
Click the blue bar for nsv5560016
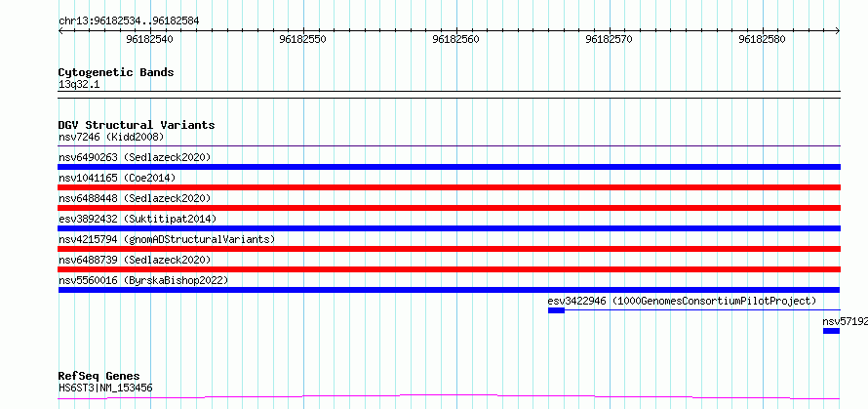[450, 290]
